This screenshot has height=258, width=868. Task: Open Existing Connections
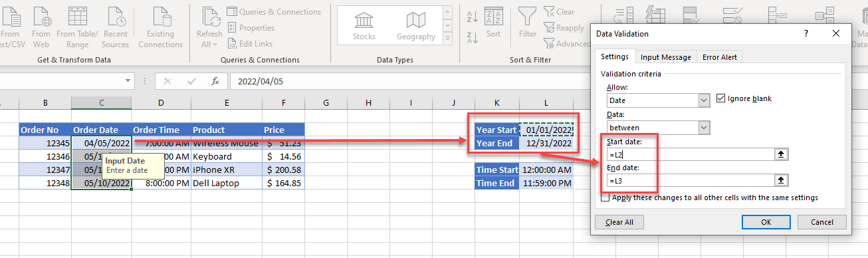(160, 27)
